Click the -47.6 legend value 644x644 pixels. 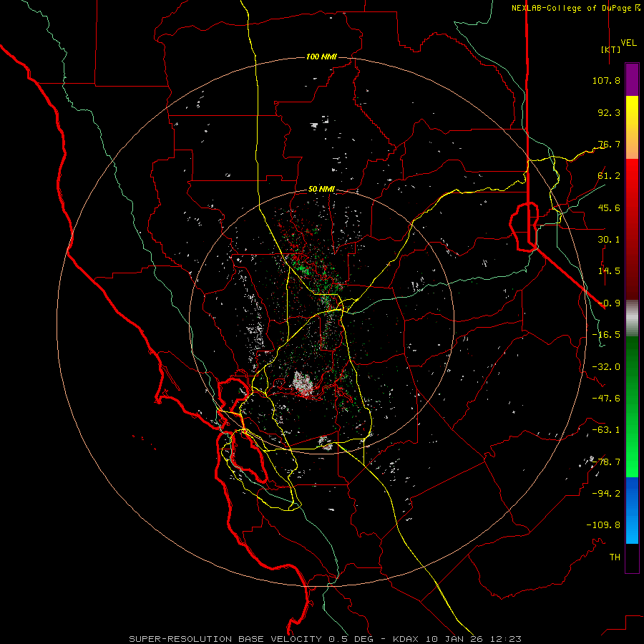[606, 399]
